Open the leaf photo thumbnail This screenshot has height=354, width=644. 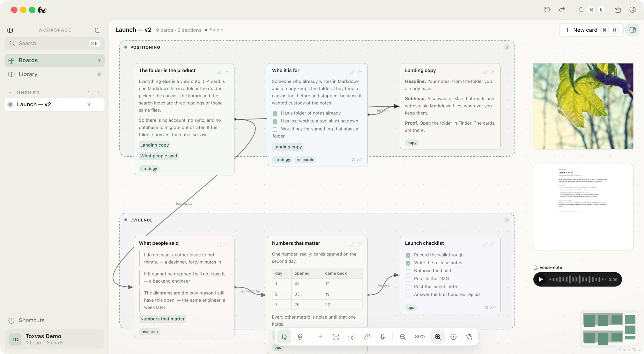click(583, 106)
